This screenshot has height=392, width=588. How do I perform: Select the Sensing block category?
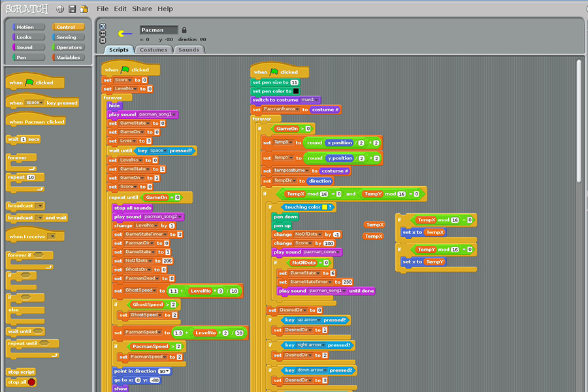click(x=68, y=37)
